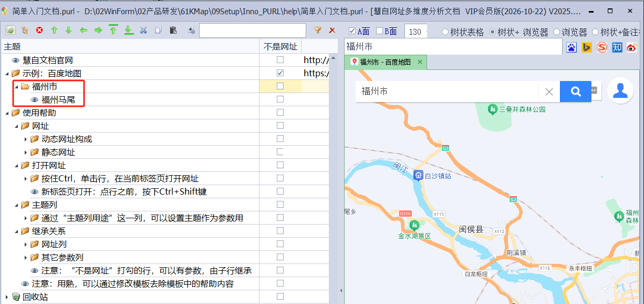644x304 pixels.
Task: Expand the 回收站 tree node
Action: tap(7, 297)
